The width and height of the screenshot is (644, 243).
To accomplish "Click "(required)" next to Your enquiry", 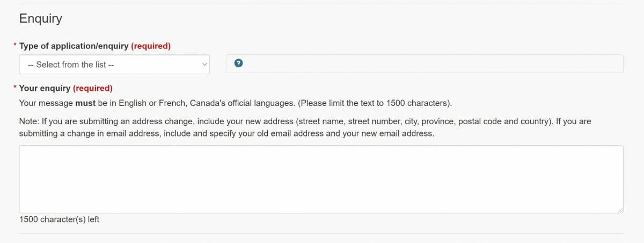I will 93,88.
